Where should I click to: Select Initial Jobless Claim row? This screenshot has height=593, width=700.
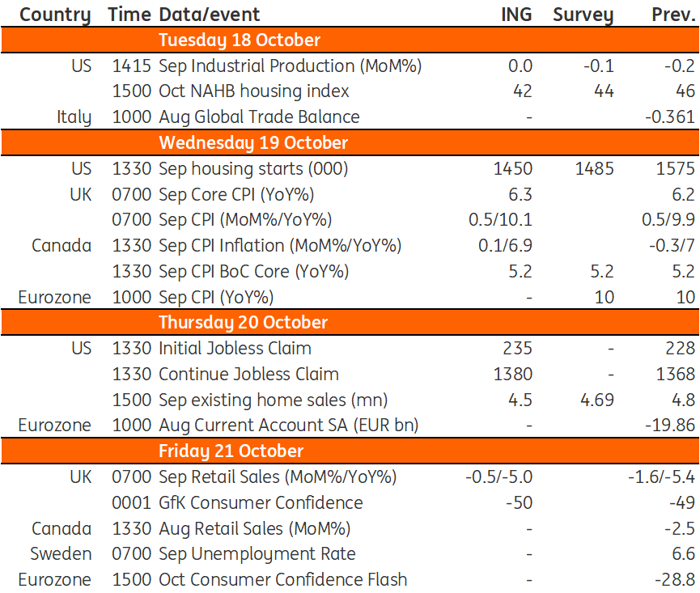pyautogui.click(x=350, y=349)
